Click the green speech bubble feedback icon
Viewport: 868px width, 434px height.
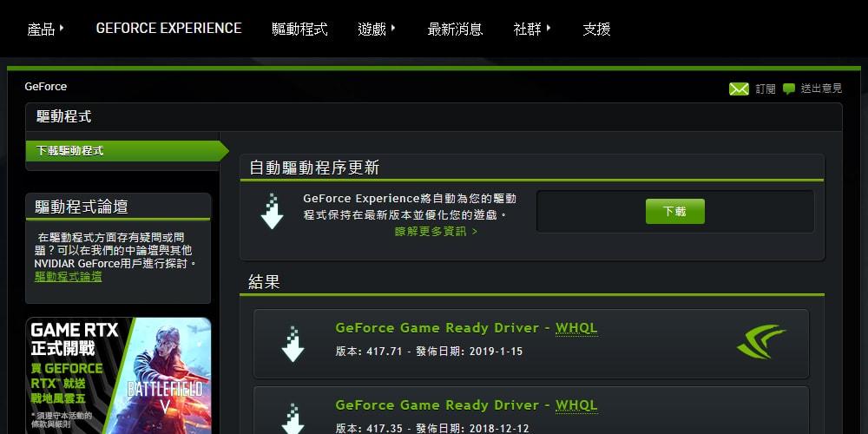pos(789,89)
